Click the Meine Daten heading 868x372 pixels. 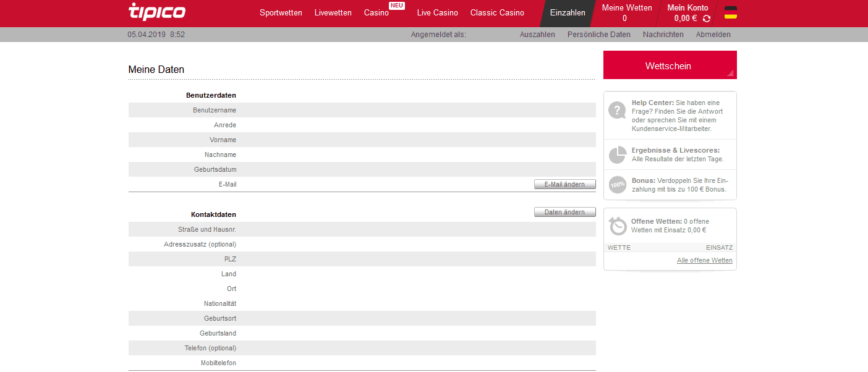156,70
